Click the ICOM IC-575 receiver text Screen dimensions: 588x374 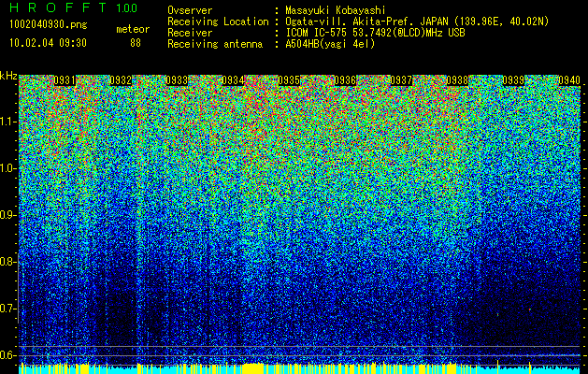click(375, 33)
